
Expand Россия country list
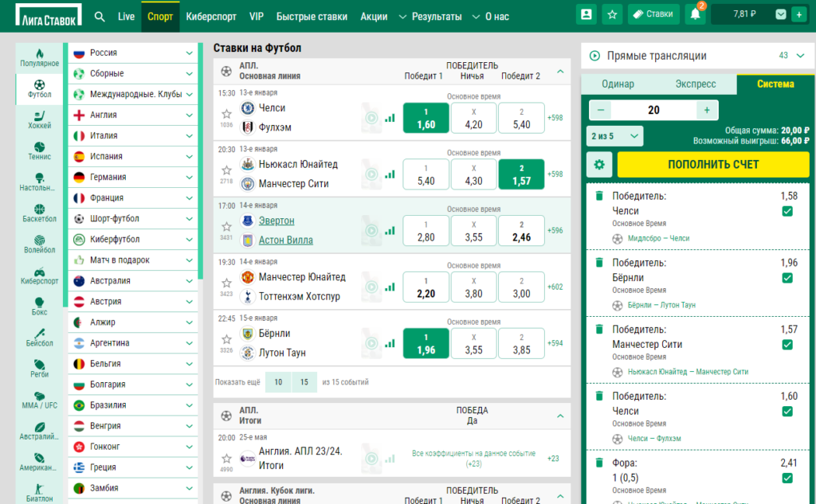pyautogui.click(x=133, y=53)
